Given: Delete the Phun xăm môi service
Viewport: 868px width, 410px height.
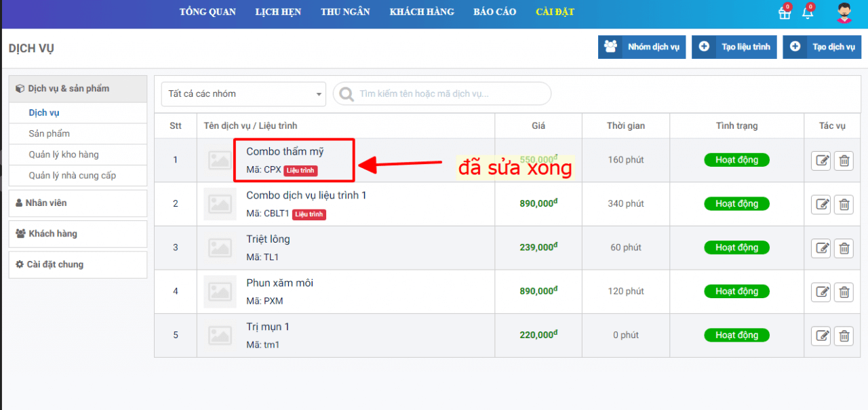Looking at the screenshot, I should 844,292.
